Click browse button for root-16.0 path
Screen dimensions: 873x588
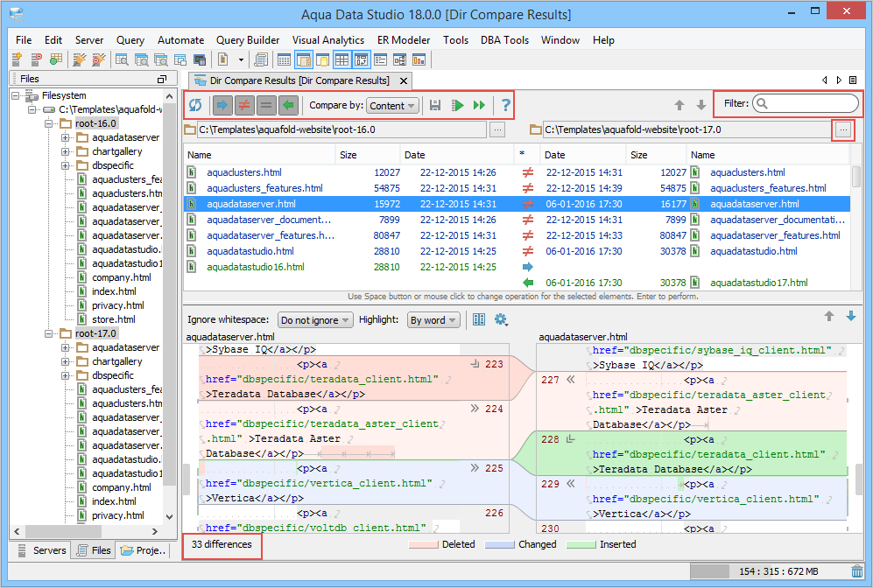497,129
